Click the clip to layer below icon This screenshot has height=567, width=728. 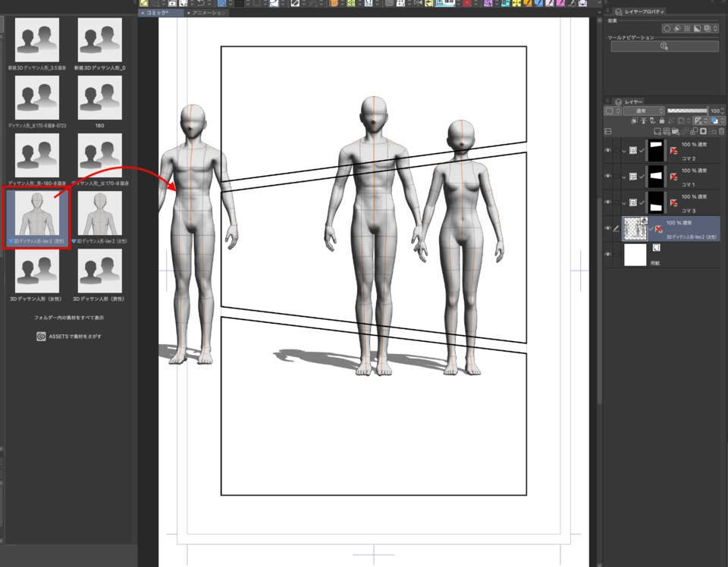(634, 121)
